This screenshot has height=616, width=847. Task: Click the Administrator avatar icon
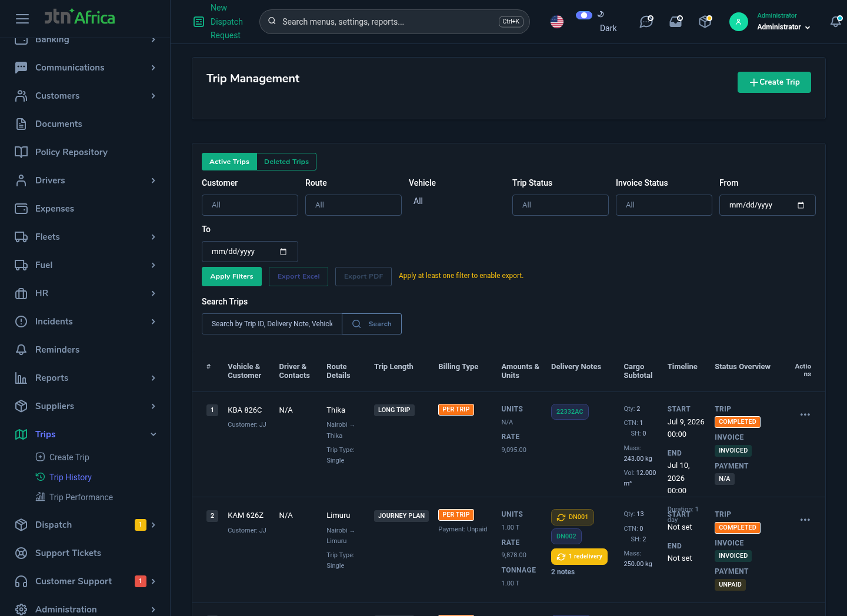click(739, 22)
